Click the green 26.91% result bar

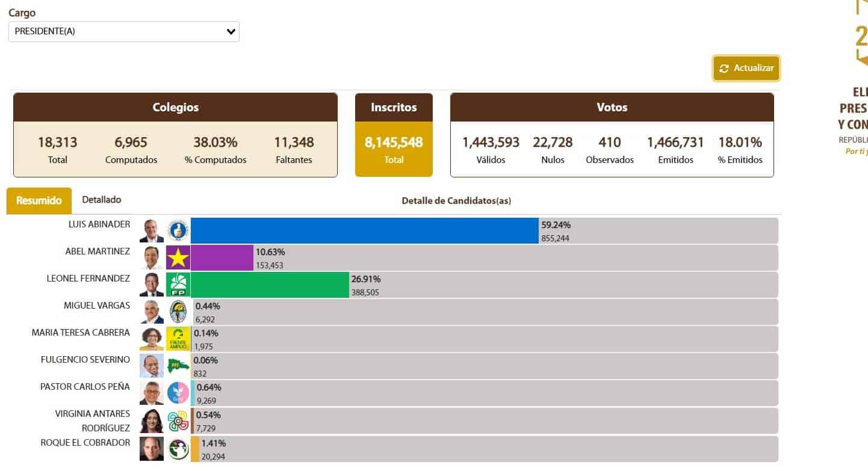tap(270, 285)
